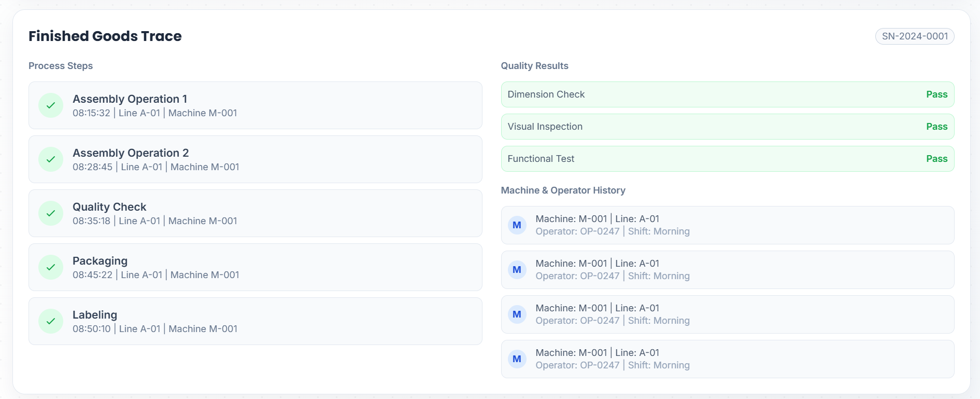This screenshot has height=399, width=980.
Task: Click the second M machine avatar icon
Action: [517, 270]
